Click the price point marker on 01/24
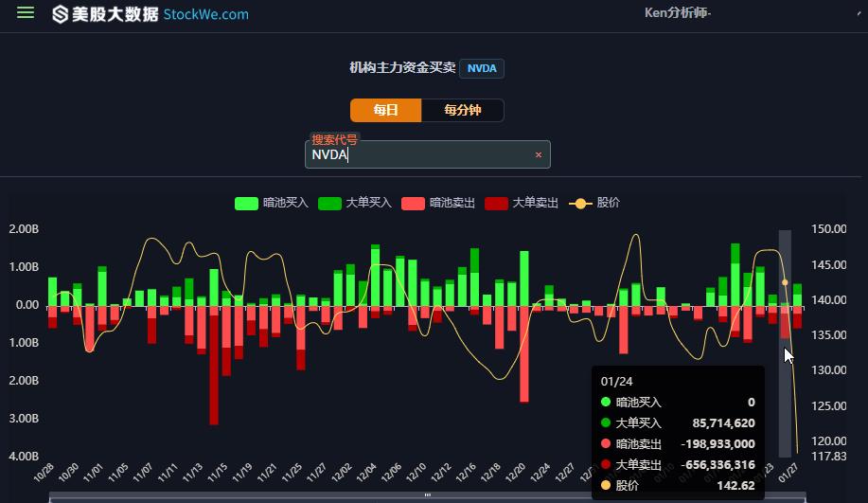Screen dimensions: 868x503 pyautogui.click(x=785, y=282)
